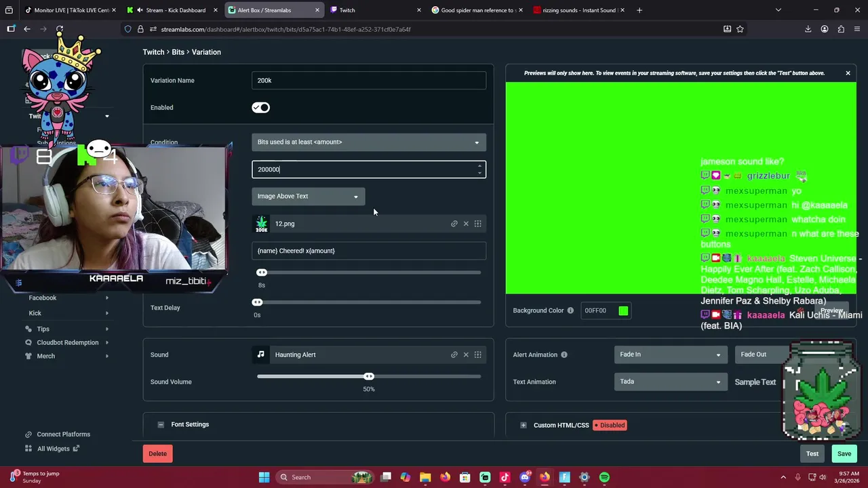Click the amount field stepper arrows

480,169
